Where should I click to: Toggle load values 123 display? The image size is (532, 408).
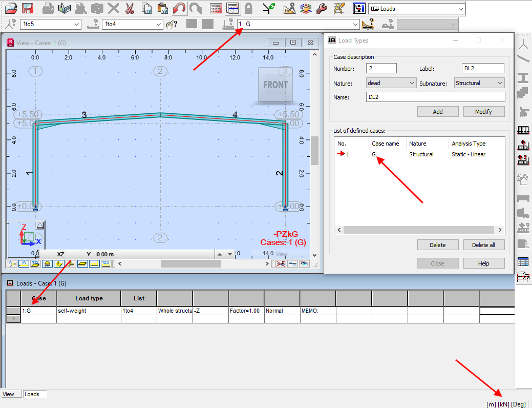pyautogui.click(x=106, y=263)
